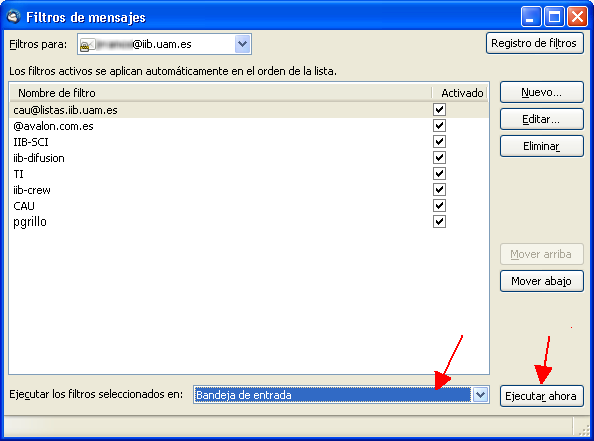Move filter down with Mover abajo

541,281
